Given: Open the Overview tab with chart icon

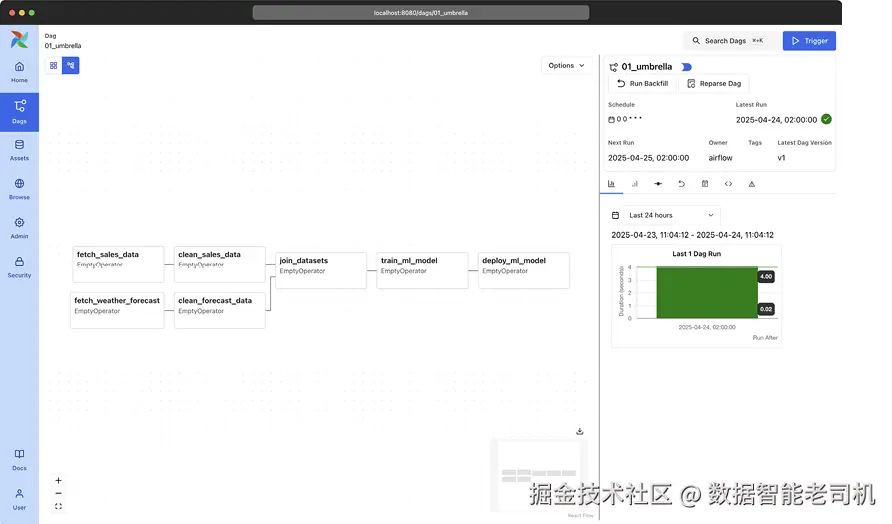Looking at the screenshot, I should pos(612,184).
